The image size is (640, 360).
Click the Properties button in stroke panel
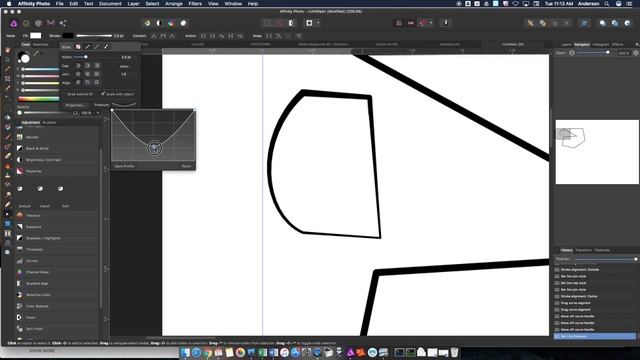74,105
